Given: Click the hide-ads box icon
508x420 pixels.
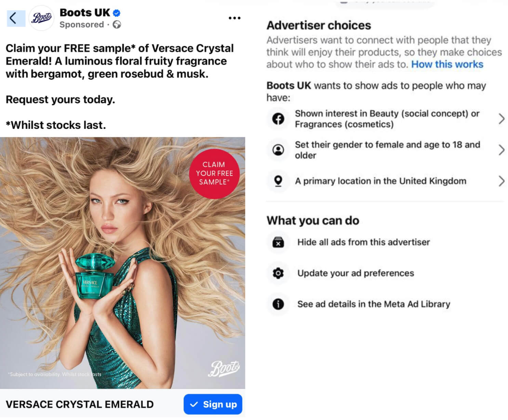Looking at the screenshot, I should tap(278, 242).
